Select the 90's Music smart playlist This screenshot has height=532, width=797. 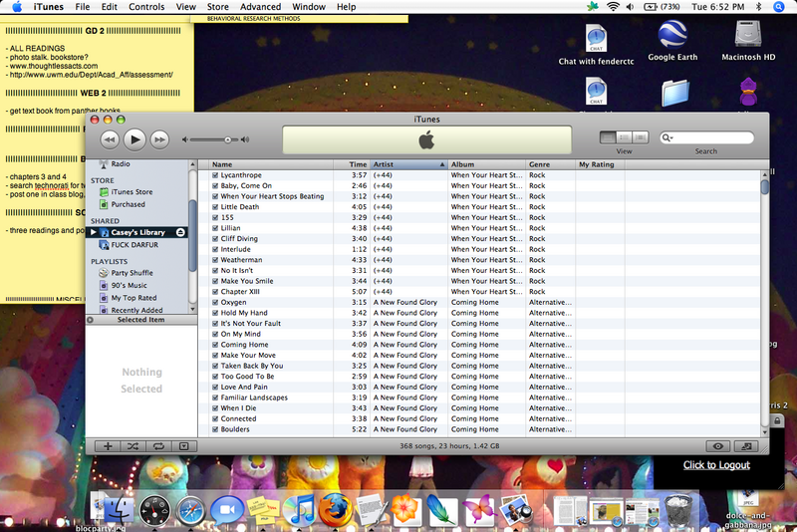click(x=130, y=286)
